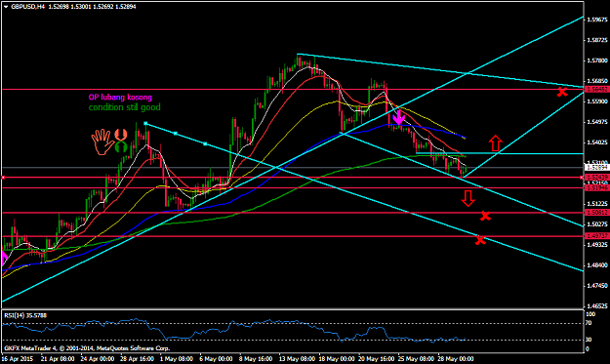
Task: Select the red outlined down arrow
Action: pyautogui.click(x=468, y=198)
